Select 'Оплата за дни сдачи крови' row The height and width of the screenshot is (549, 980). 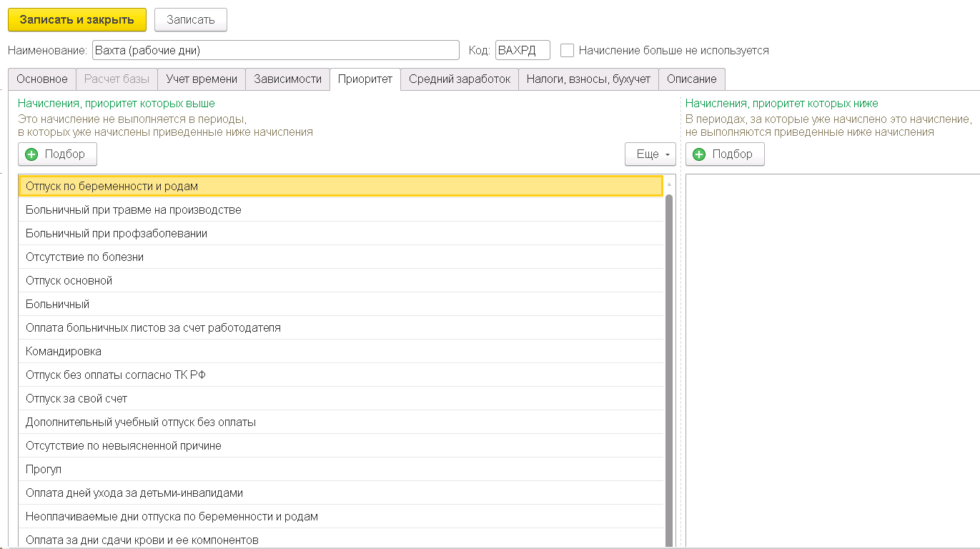click(x=341, y=538)
